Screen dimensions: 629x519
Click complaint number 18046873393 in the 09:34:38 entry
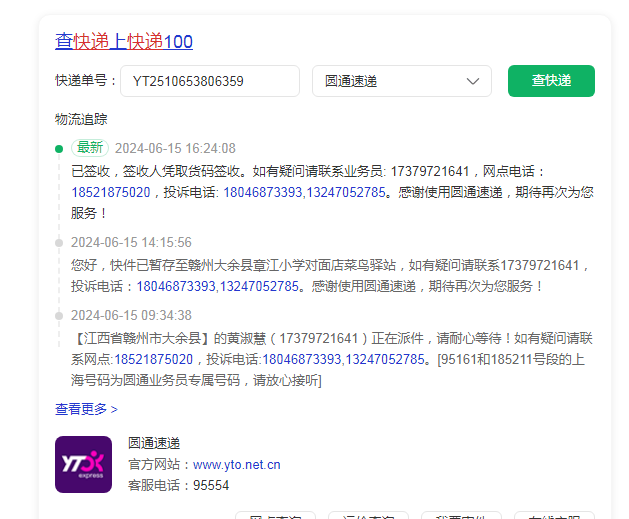point(302,359)
